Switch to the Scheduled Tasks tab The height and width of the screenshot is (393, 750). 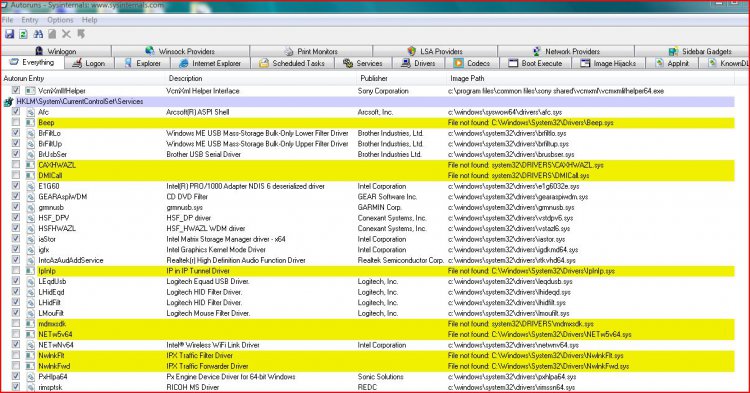pyautogui.click(x=292, y=63)
